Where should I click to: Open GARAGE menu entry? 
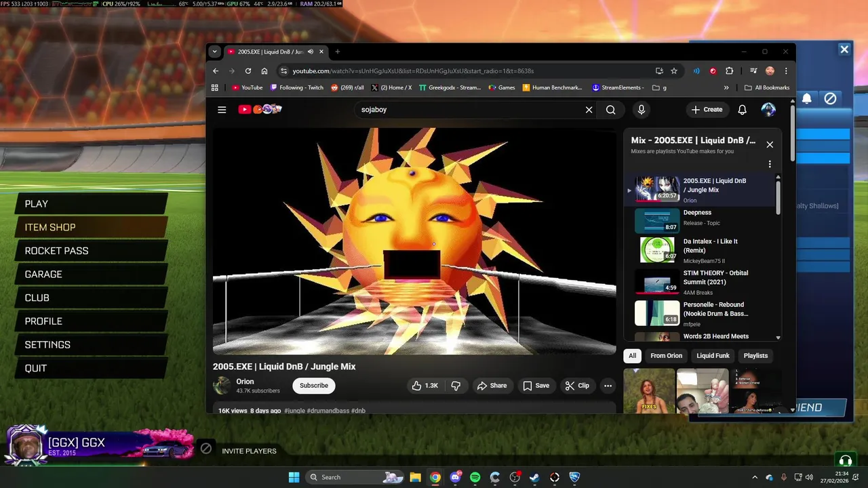tap(91, 274)
